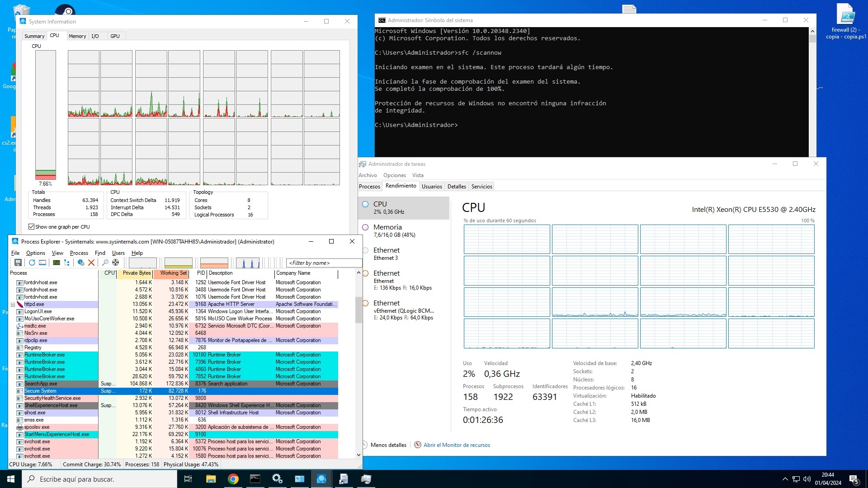Enable Show one graph per CPU checkbox
Screen dimensions: 868x488
pos(31,227)
